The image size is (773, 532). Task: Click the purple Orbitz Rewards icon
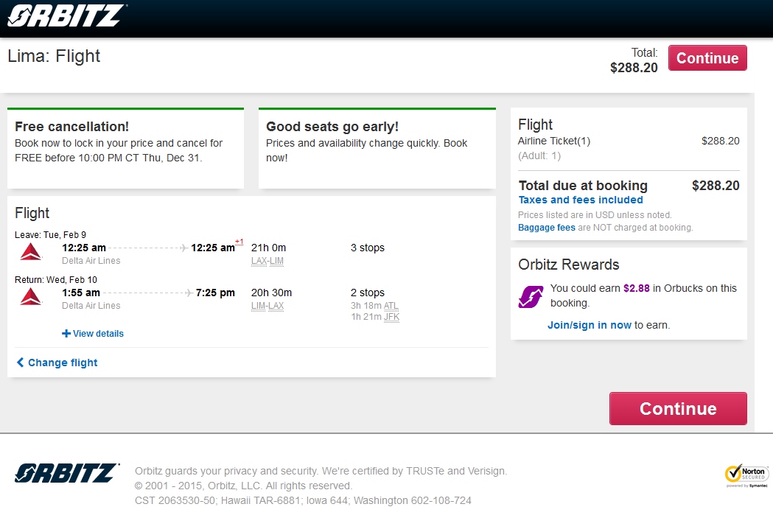point(531,296)
